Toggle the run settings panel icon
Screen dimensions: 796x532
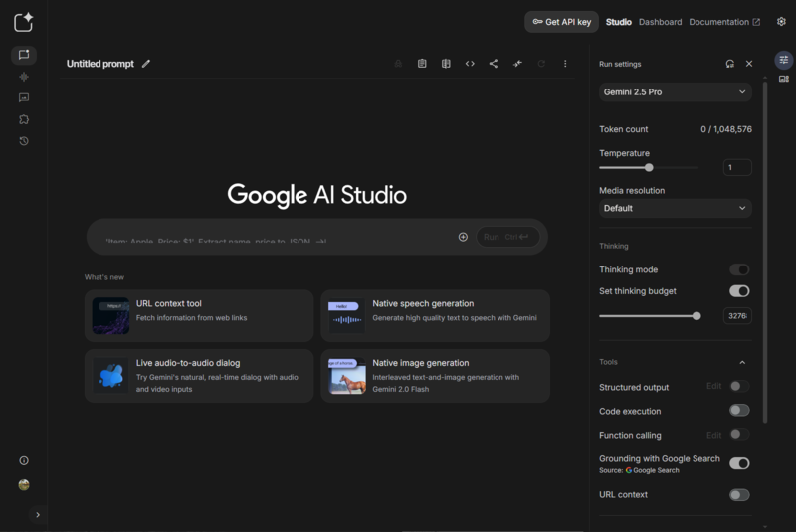click(784, 60)
